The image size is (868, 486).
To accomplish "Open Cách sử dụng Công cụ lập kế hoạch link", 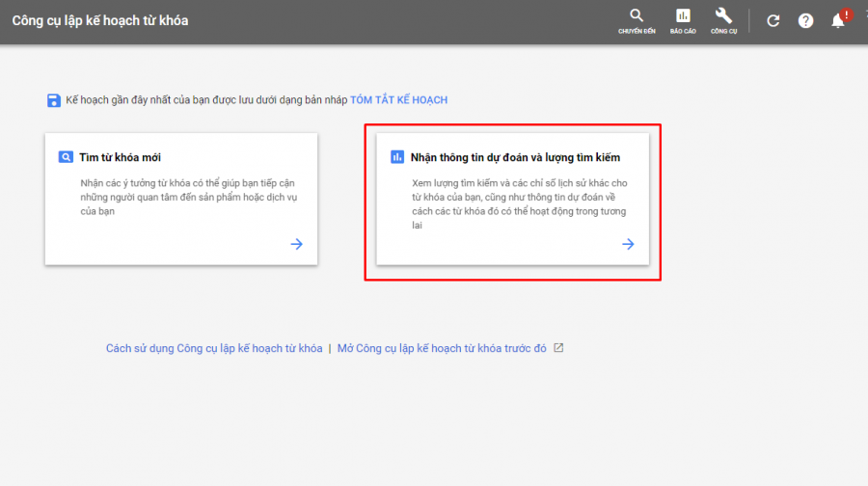I will point(214,348).
